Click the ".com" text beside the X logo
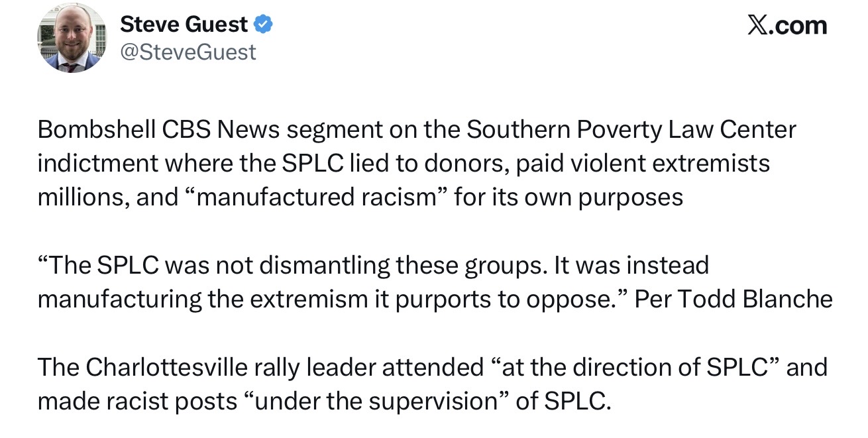The image size is (868, 438). pyautogui.click(x=800, y=25)
